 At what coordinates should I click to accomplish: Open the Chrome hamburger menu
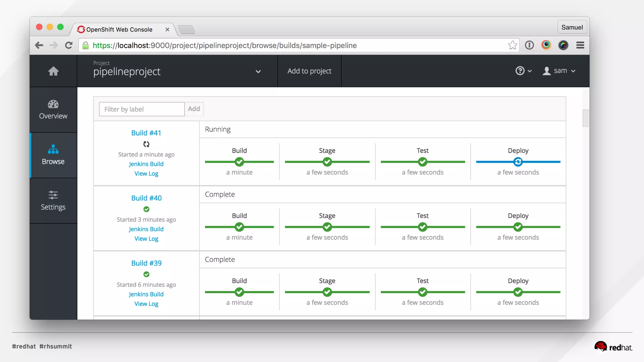580,45
